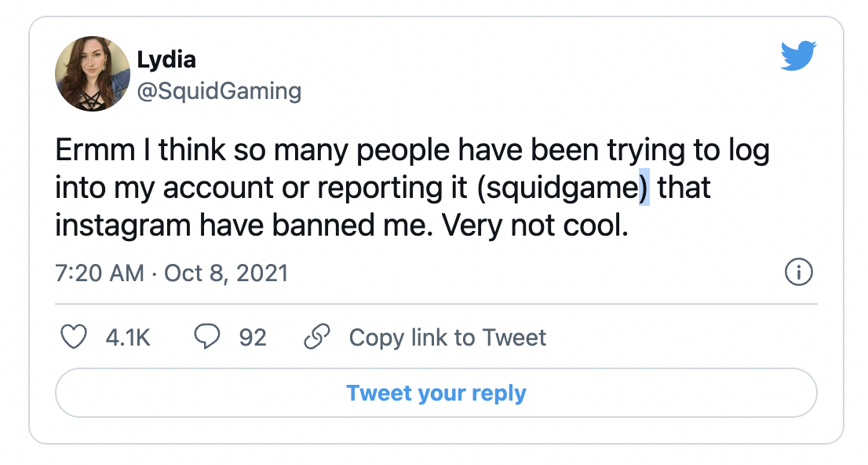Screen dimensions: 868x465
Task: Click the reply speech bubble icon
Action: point(207,338)
